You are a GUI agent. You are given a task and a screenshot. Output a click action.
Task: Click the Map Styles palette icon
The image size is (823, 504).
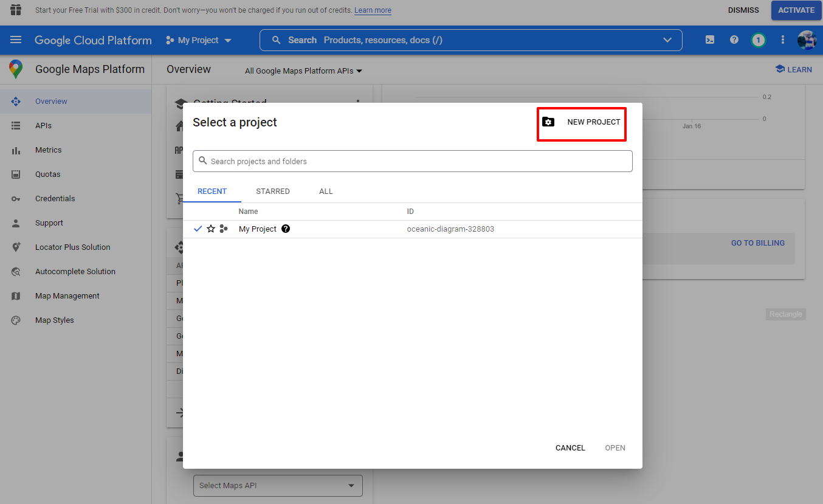tap(16, 320)
